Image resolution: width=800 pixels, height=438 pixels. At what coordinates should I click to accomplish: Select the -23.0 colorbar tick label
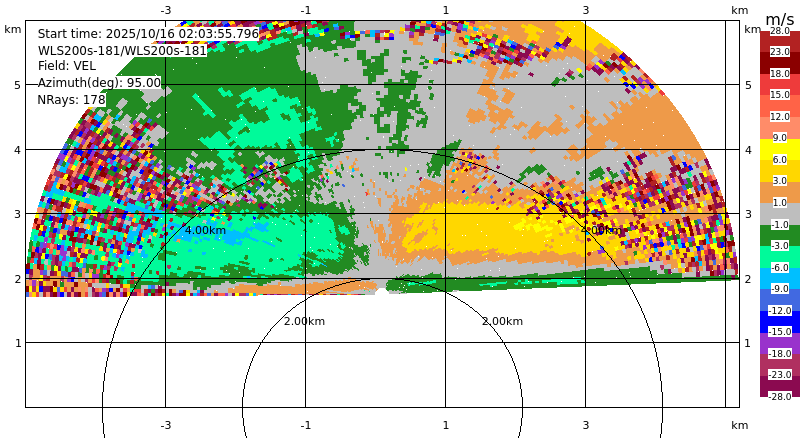780,375
